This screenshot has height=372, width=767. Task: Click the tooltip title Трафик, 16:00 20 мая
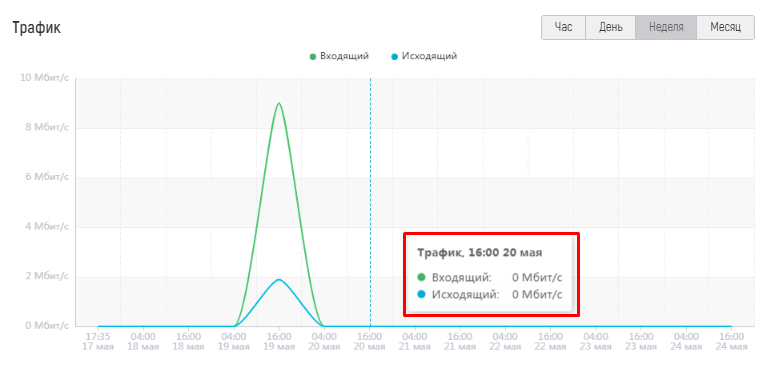coord(479,253)
